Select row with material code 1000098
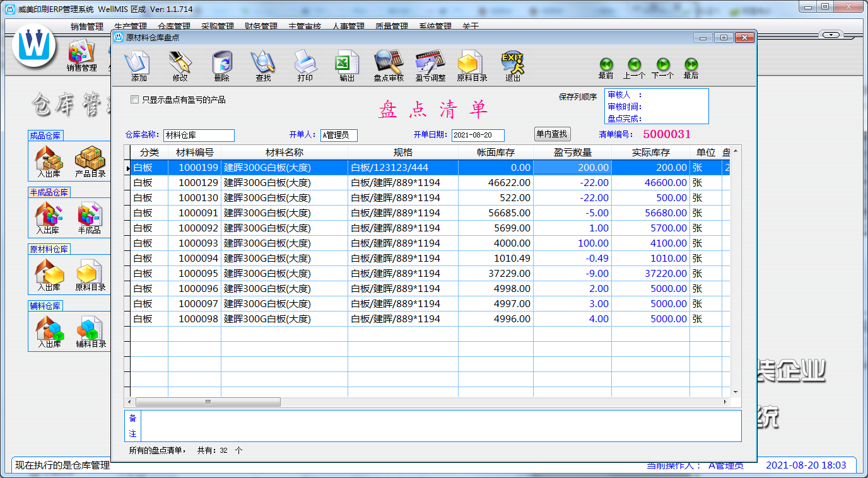This screenshot has height=478, width=868. (426, 319)
